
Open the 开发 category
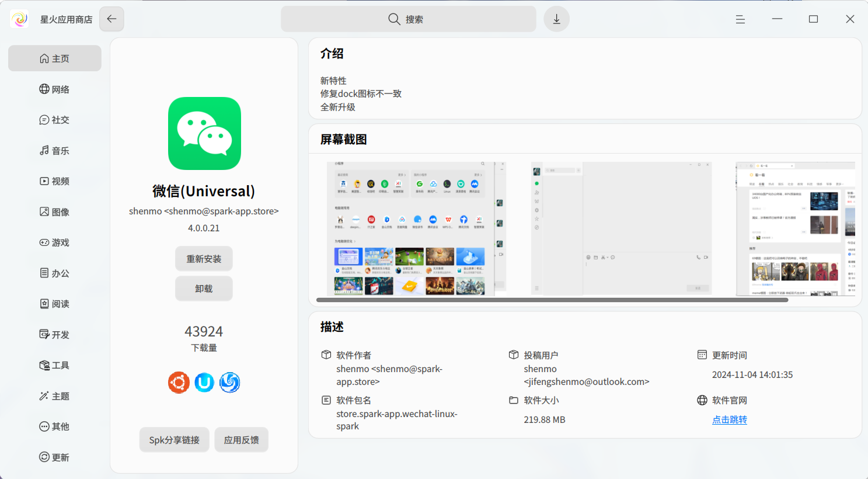pyautogui.click(x=55, y=335)
